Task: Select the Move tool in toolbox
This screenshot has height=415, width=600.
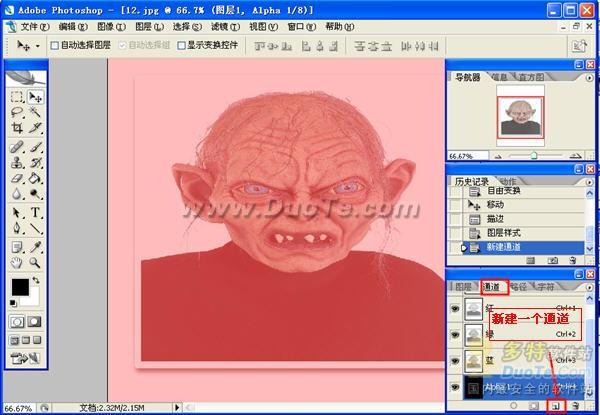Action: click(35, 97)
